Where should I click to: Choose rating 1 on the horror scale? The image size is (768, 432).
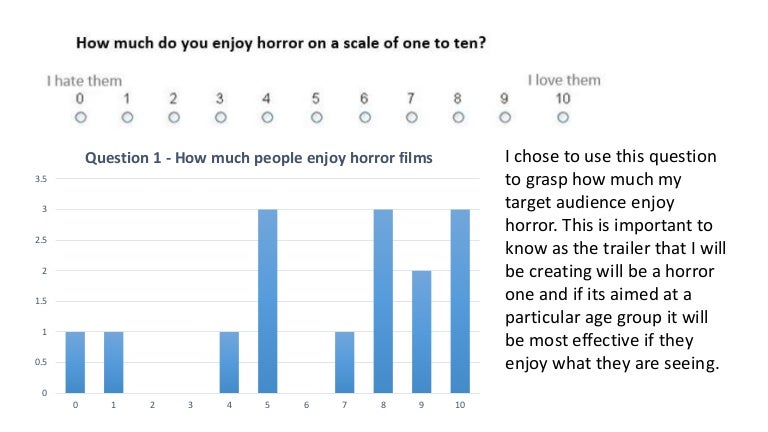(x=127, y=117)
